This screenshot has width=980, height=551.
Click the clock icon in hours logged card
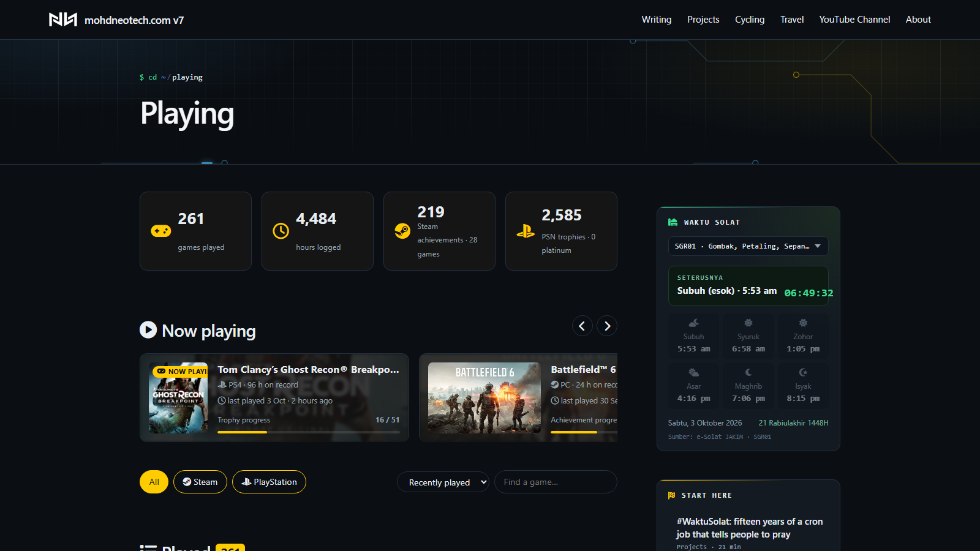[281, 231]
